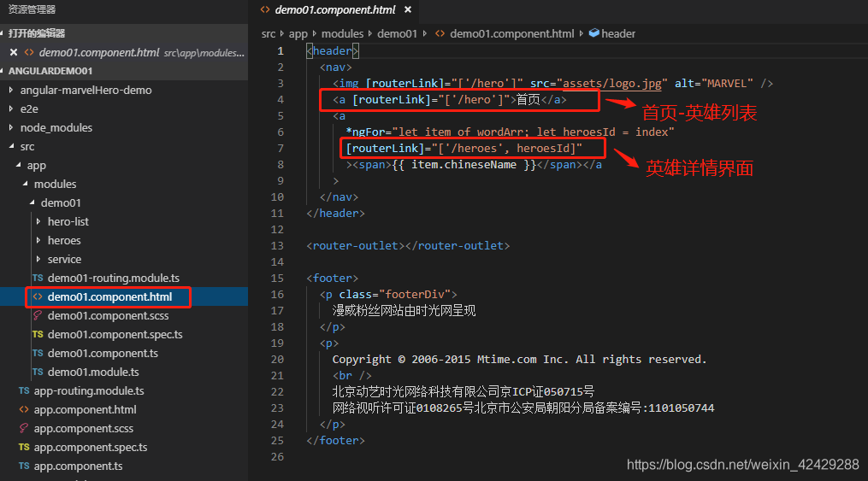Click the TS icon of demo01.component.spec.ts
868x481 pixels.
click(38, 335)
